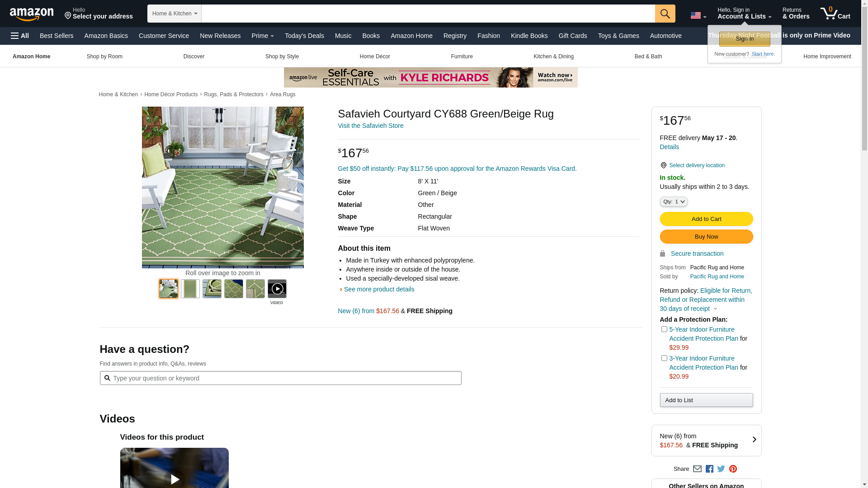Expand the country flag language selector
The height and width of the screenshot is (488, 868).
698,16
